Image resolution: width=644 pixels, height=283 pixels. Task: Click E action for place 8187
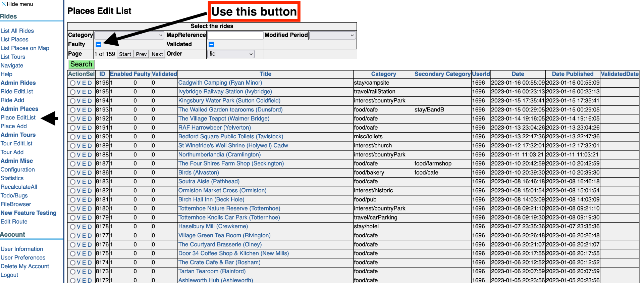tap(84, 164)
